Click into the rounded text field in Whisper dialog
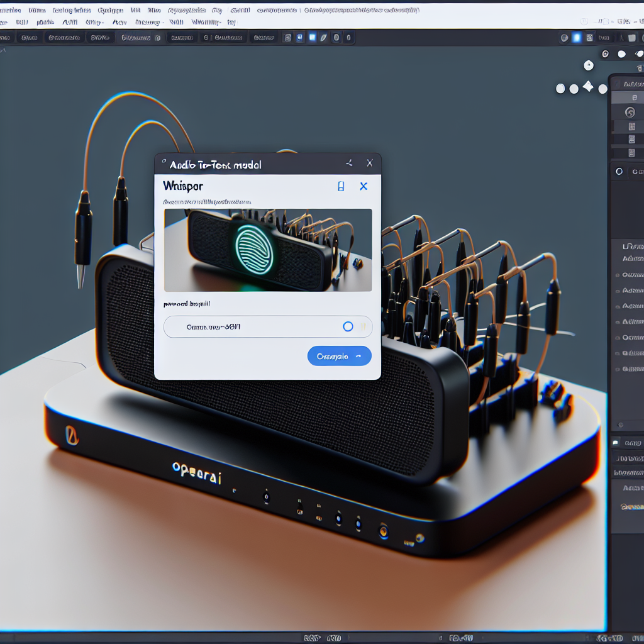Viewport: 644px width, 644px height. pyautogui.click(x=268, y=326)
